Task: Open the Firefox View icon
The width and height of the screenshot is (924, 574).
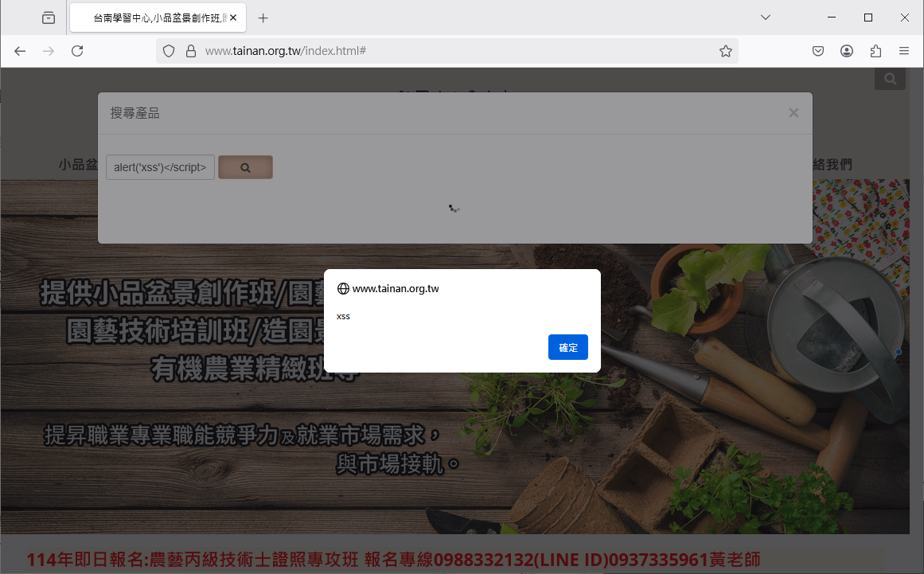Action: [x=49, y=18]
